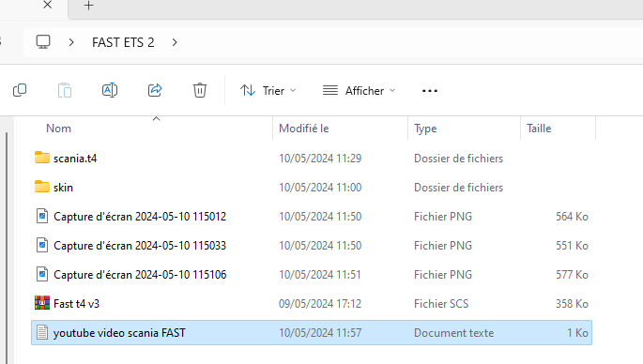Click the date 09/05/2024 17:12
Screen dimensions: 643x364
320,304
